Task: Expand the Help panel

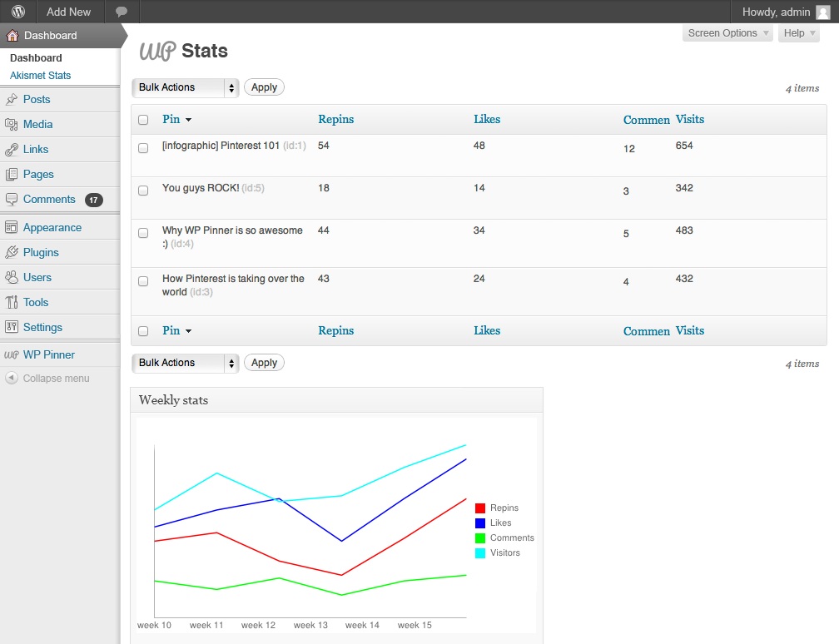Action: click(x=799, y=33)
